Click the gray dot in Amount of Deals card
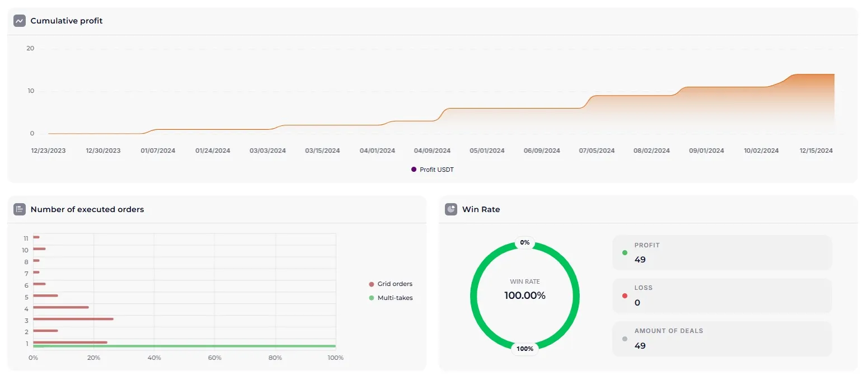868x380 pixels. (625, 339)
